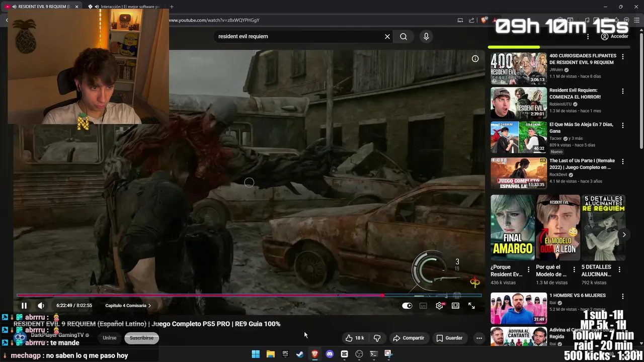Enter fullscreen video mode
The height and width of the screenshot is (362, 644).
tap(471, 306)
